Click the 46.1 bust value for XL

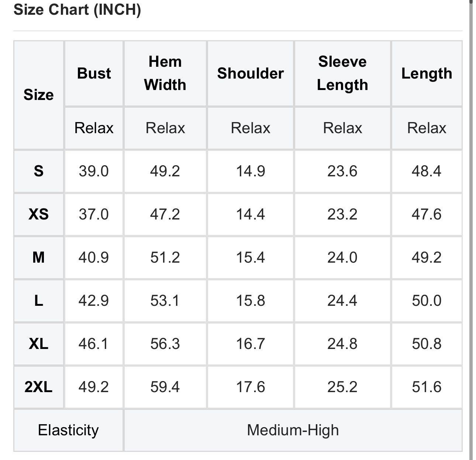(93, 344)
